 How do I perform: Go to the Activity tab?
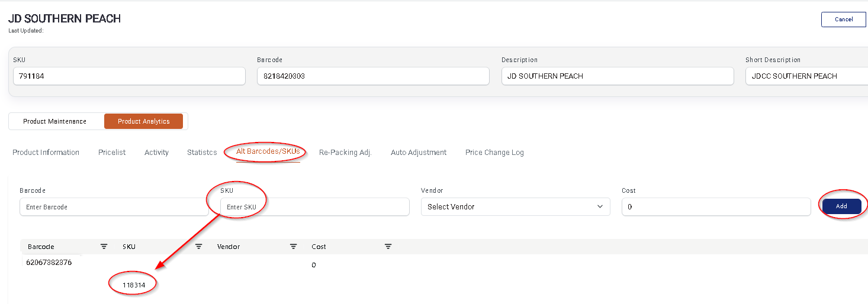pyautogui.click(x=156, y=153)
